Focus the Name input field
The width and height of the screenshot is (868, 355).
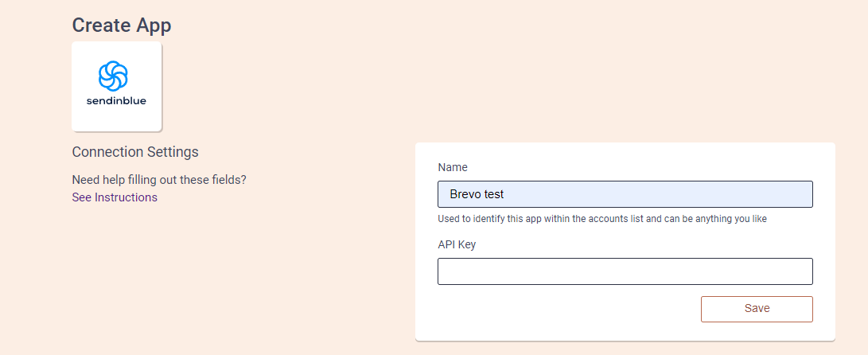(625, 194)
